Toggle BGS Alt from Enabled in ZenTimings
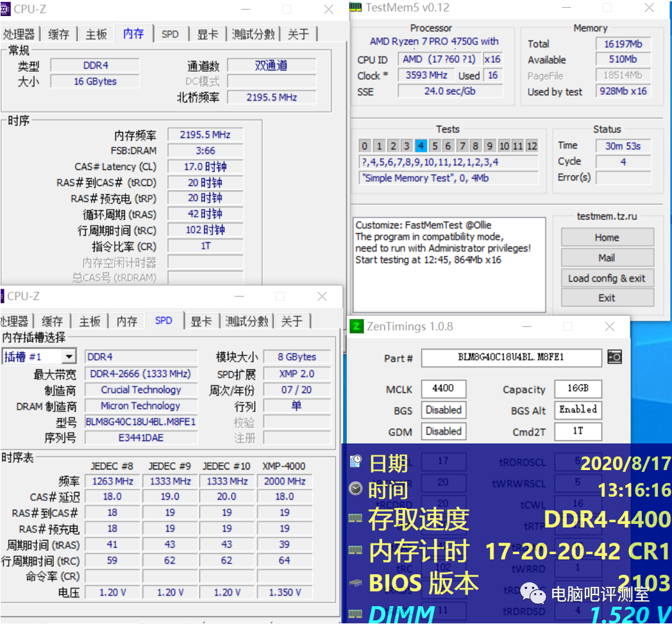Viewport: 672px width, 624px height. tap(578, 410)
